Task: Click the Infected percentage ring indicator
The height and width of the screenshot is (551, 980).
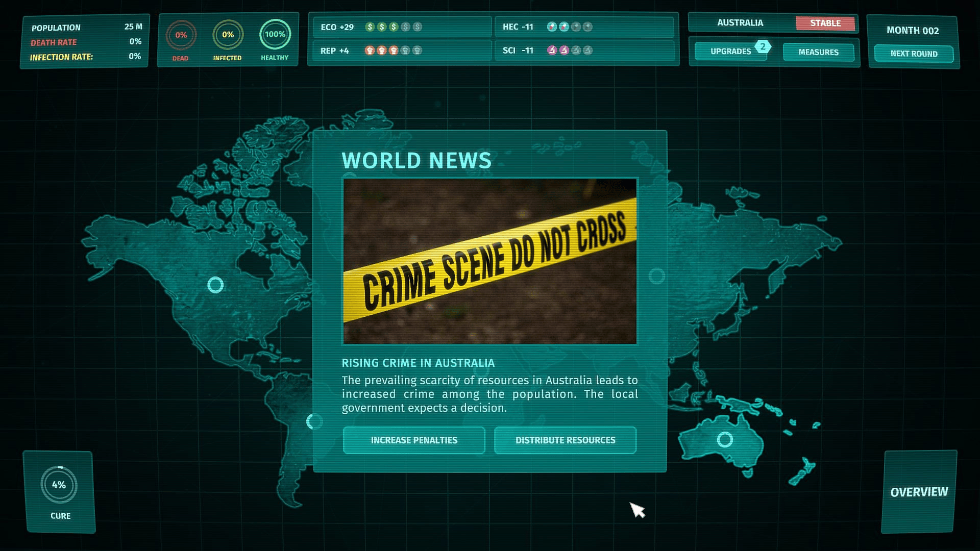Action: (x=228, y=35)
